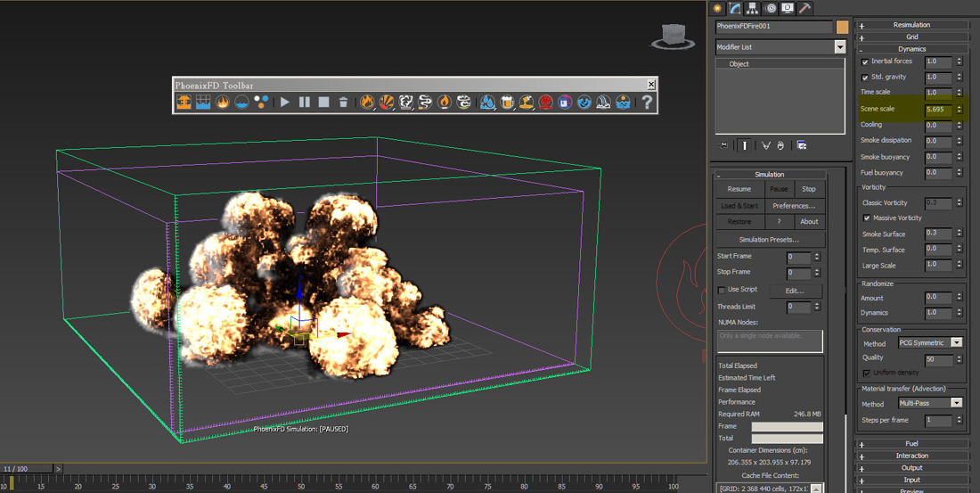Screen dimensions: 980x493
Task: Toggle the Inertial forces checkbox
Action: click(865, 62)
